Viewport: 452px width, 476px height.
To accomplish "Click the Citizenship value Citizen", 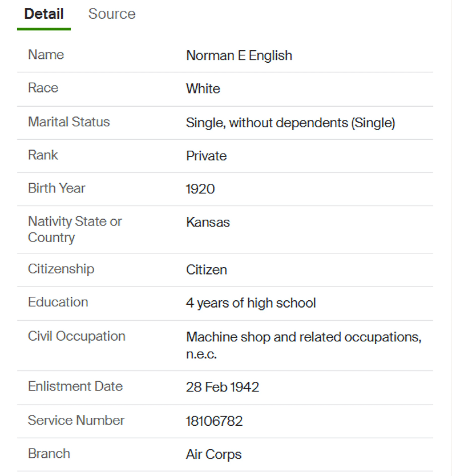I will click(207, 269).
